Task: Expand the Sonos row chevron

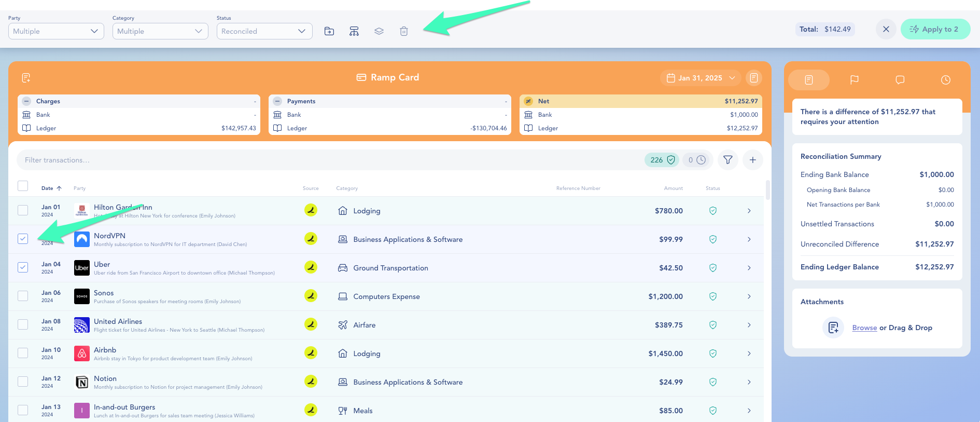Action: point(749,296)
